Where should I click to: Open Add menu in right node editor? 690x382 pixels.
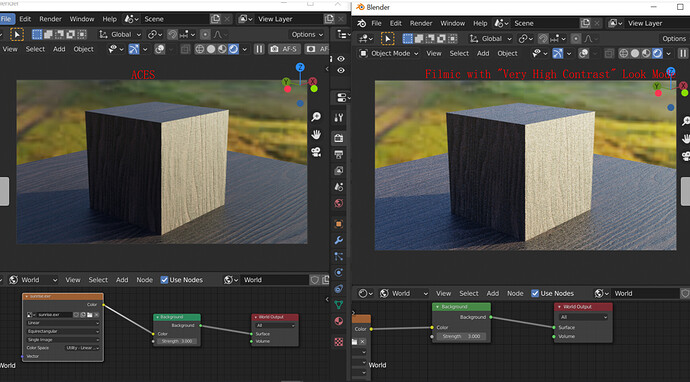pyautogui.click(x=492, y=294)
